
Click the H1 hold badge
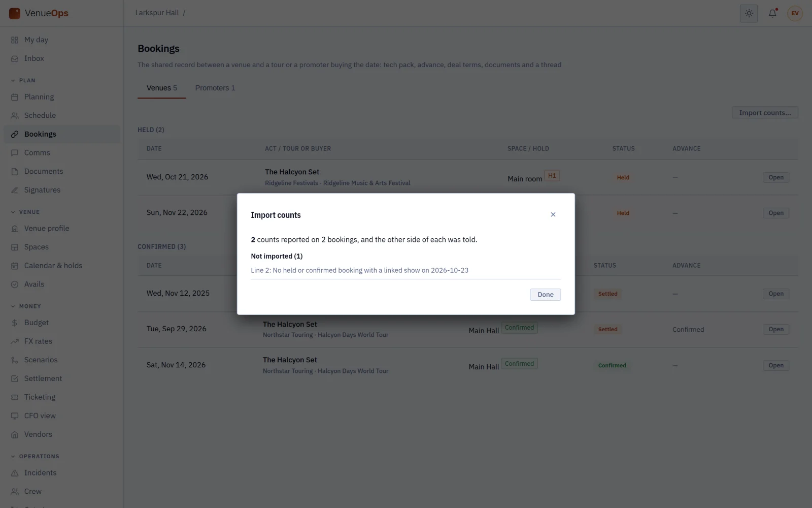552,176
